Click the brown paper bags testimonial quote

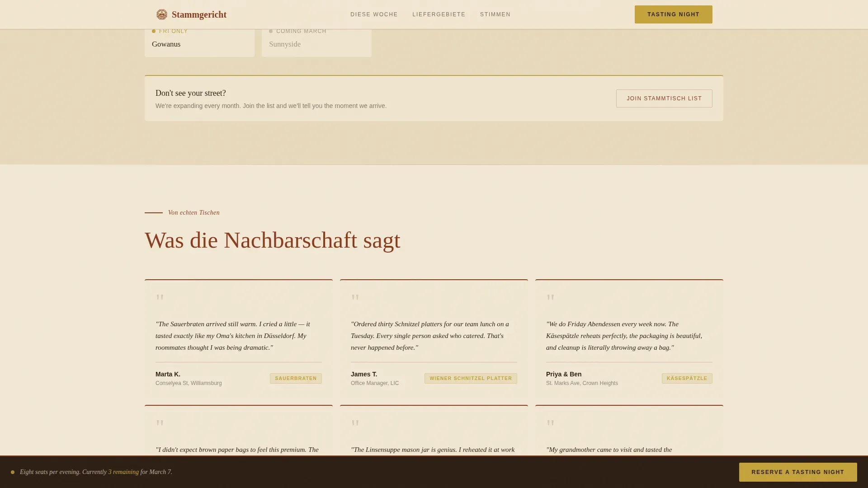tap(237, 450)
